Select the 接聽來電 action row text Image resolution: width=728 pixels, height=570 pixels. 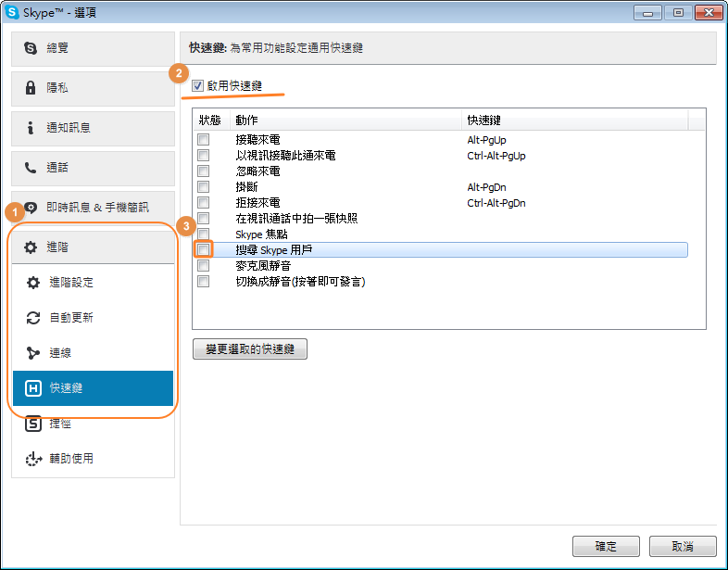coord(257,139)
